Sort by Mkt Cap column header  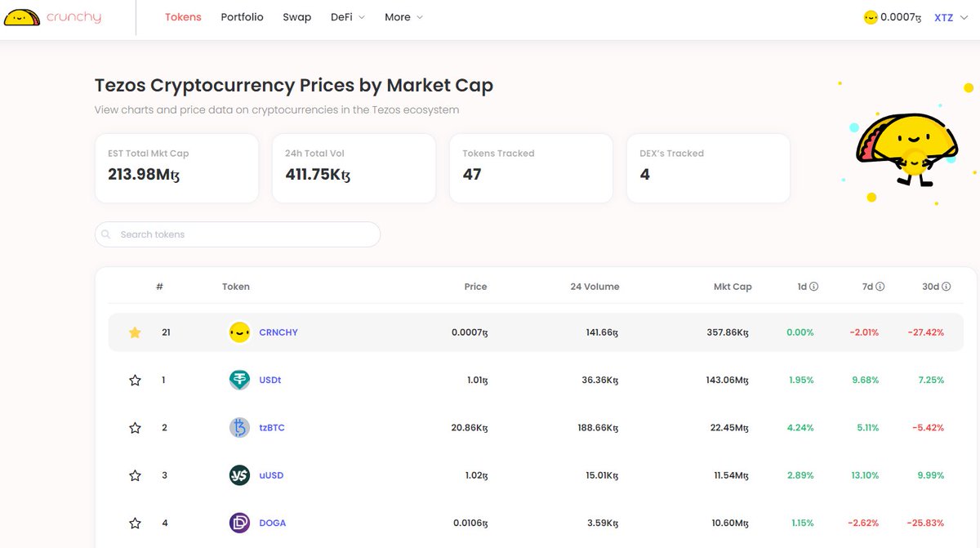pyautogui.click(x=733, y=287)
